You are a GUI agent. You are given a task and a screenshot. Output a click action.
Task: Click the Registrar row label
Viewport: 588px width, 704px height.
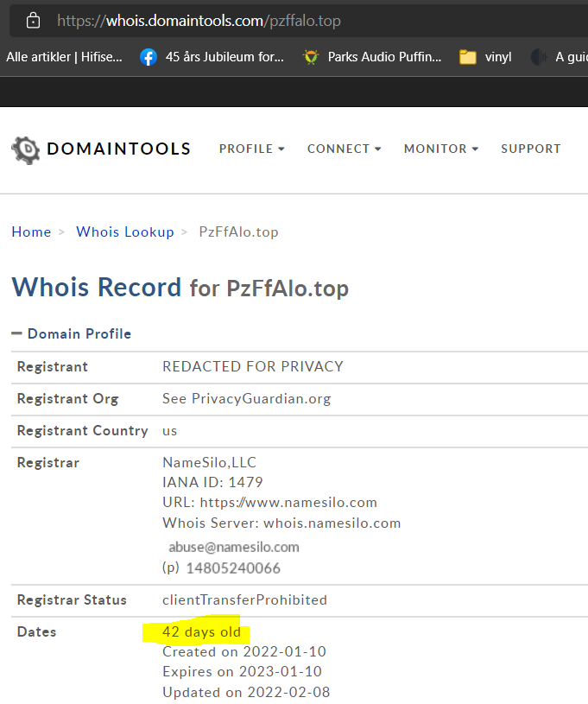(x=48, y=462)
